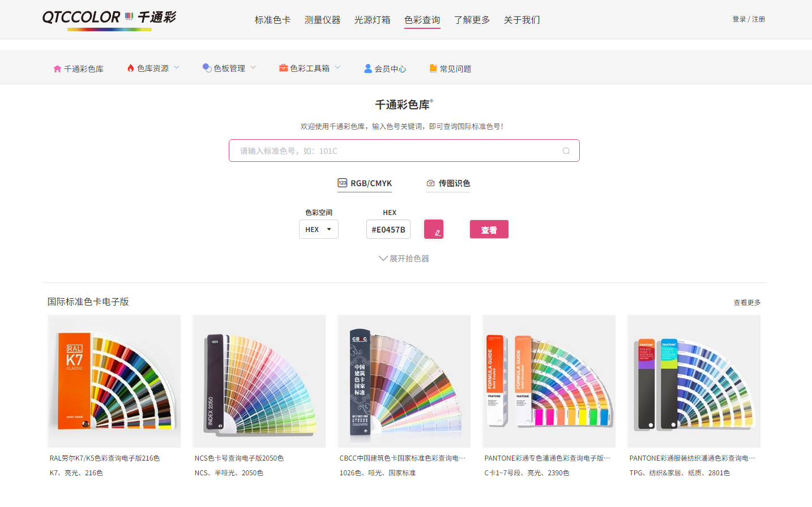The height and width of the screenshot is (507, 812).
Task: Click title CBCC中国建筑色卡国家标准色彩查询
Action: [403, 458]
